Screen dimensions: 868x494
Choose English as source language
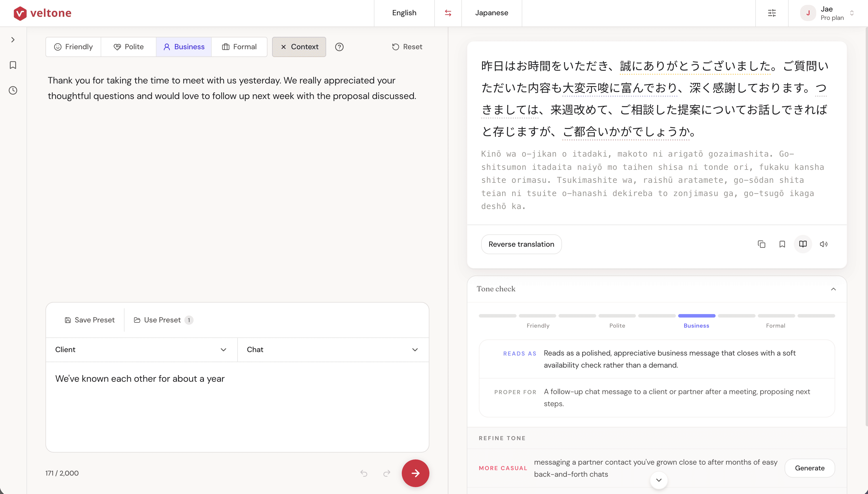(404, 13)
